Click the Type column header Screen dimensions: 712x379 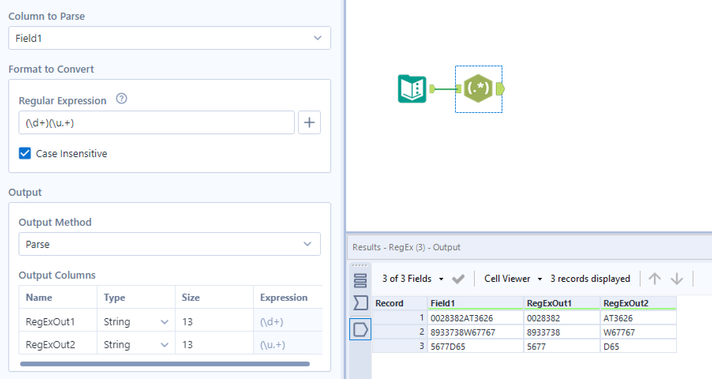point(136,298)
